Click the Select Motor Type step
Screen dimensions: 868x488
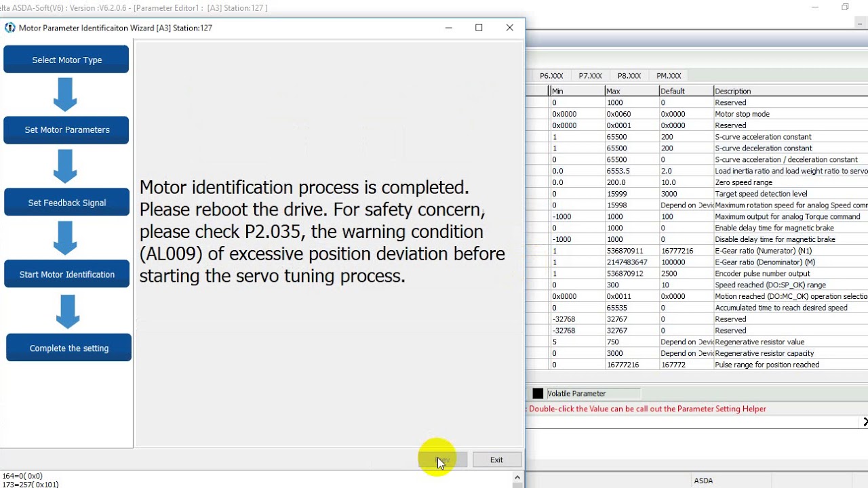coord(66,60)
